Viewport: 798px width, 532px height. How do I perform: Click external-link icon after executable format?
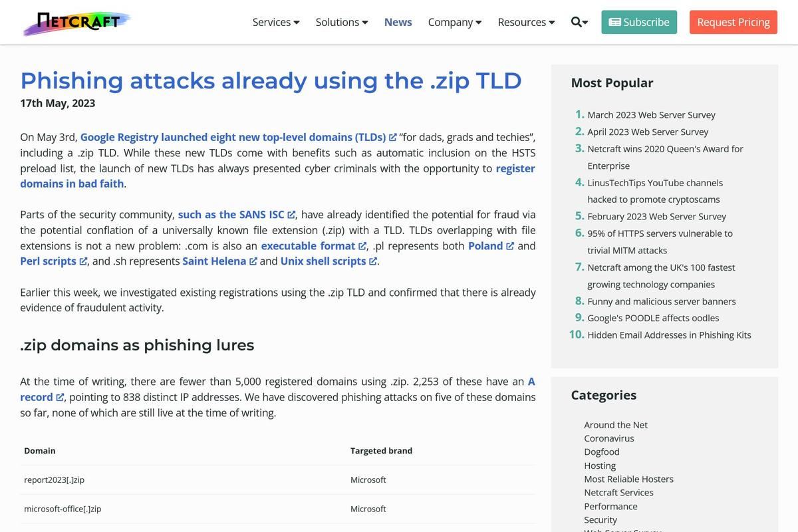pos(362,246)
